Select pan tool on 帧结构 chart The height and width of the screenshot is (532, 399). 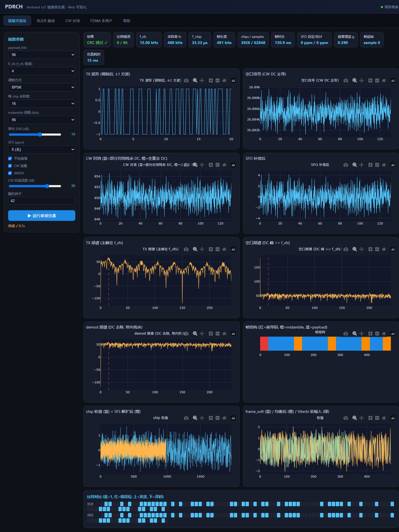(x=361, y=333)
